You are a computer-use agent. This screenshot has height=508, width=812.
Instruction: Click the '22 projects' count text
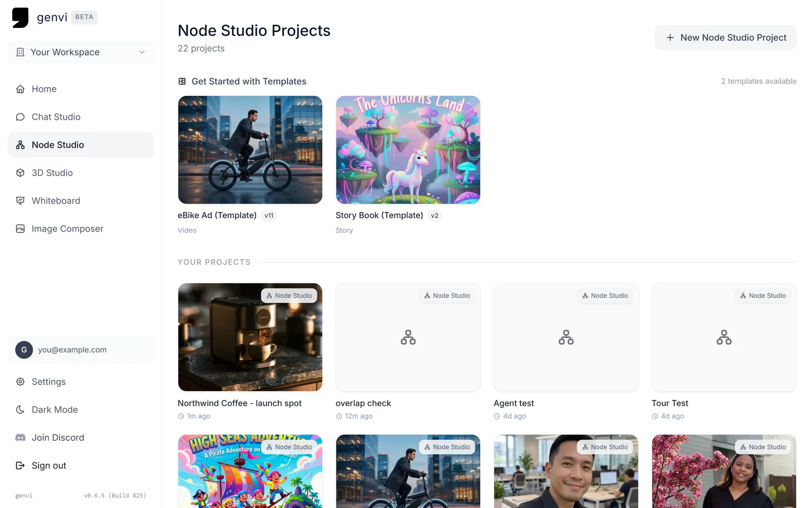click(201, 48)
